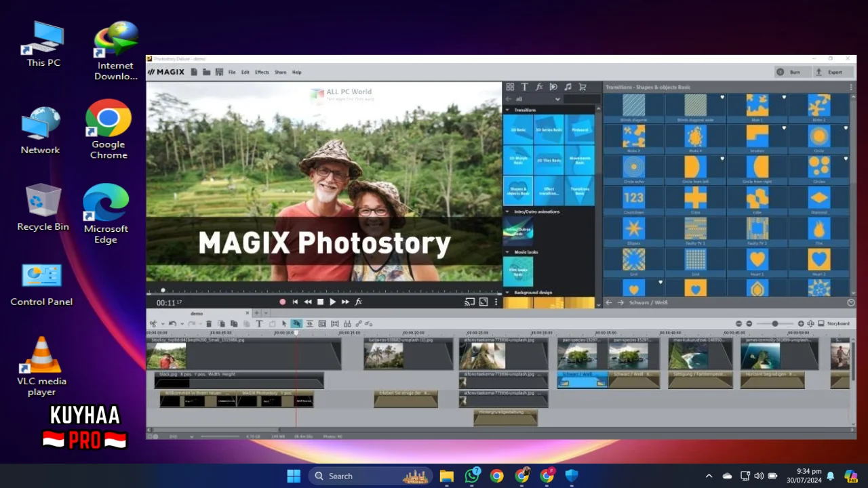868x488 pixels.
Task: Click the Undo arrow in timeline toolbar
Action: click(x=172, y=324)
